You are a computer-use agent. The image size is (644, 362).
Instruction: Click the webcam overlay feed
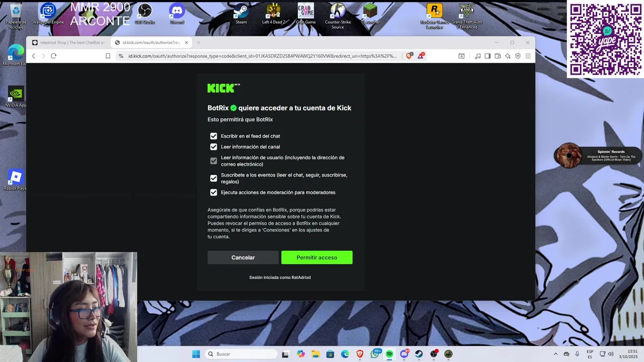point(68,307)
